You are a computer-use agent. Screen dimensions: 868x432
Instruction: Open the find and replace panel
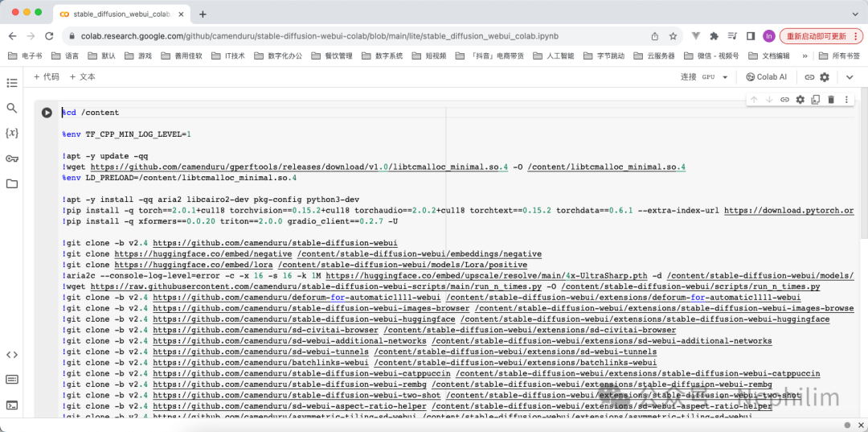[11, 108]
